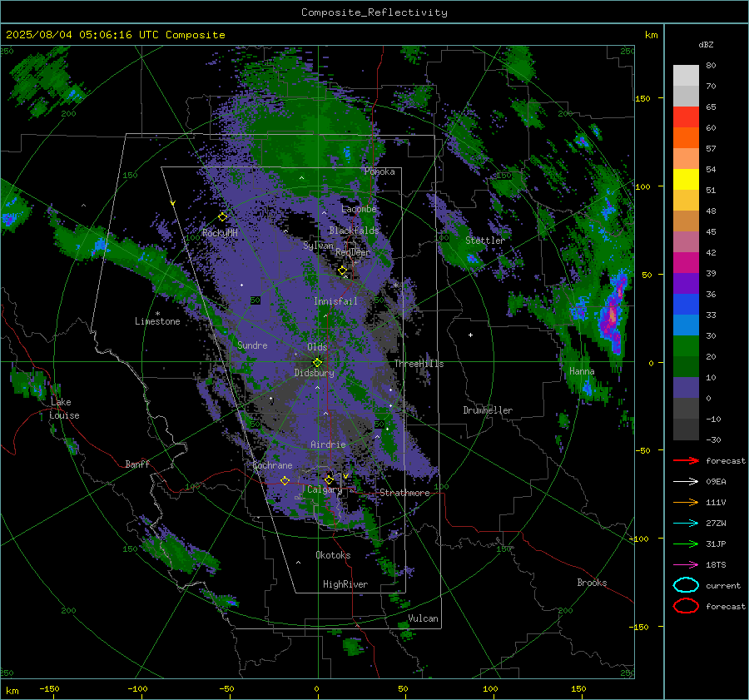
Task: Click the Calgary city label
Action: pos(325,489)
